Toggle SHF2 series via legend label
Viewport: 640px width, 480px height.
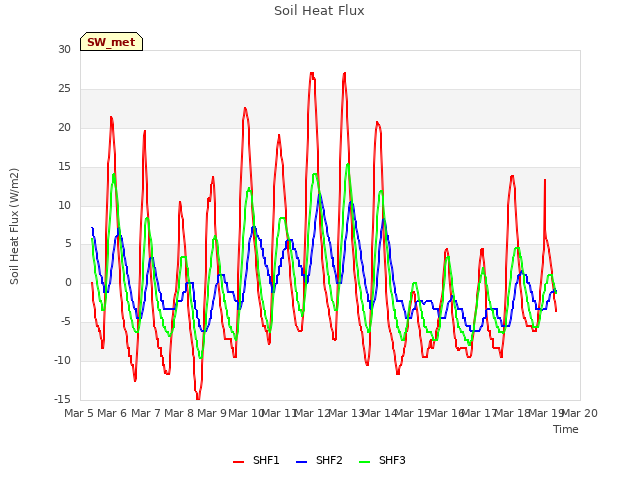(x=329, y=460)
